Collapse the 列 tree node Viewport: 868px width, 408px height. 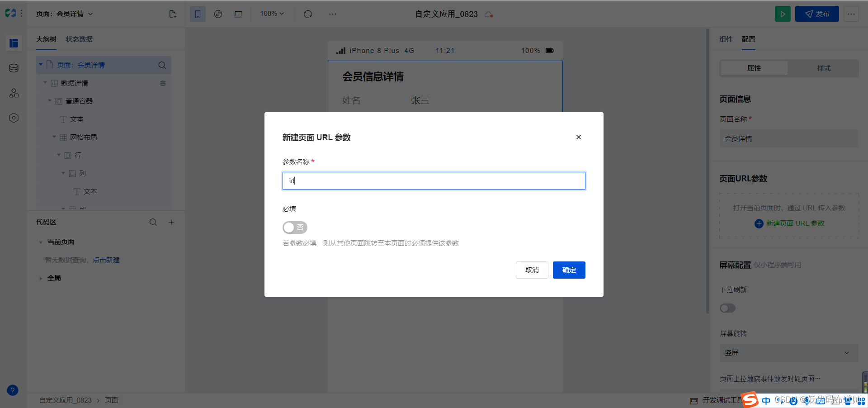pos(63,173)
